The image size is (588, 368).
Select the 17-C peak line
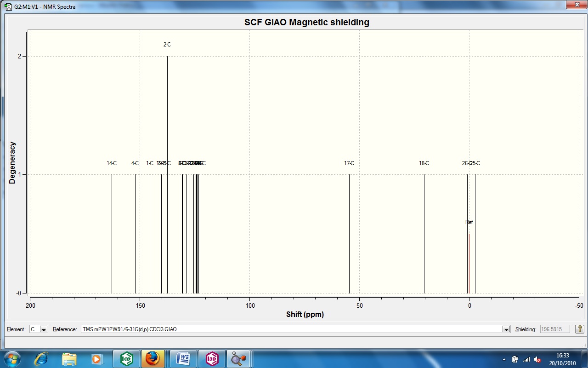[349, 234]
